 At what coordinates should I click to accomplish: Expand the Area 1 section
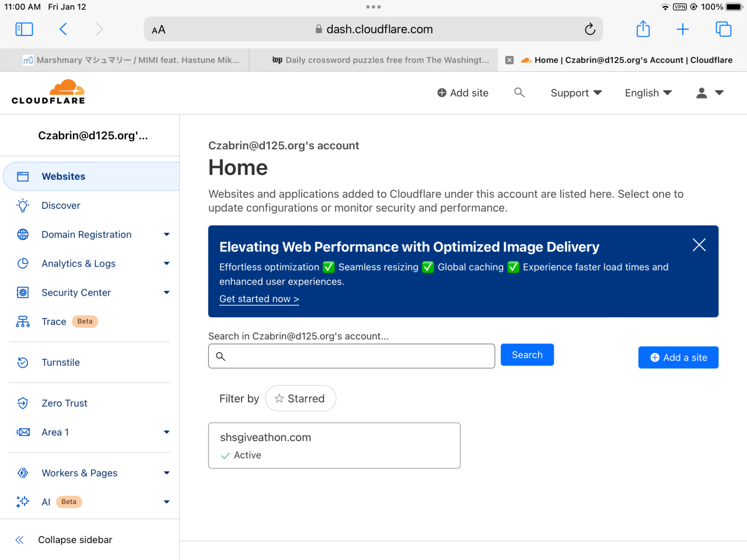[166, 432]
